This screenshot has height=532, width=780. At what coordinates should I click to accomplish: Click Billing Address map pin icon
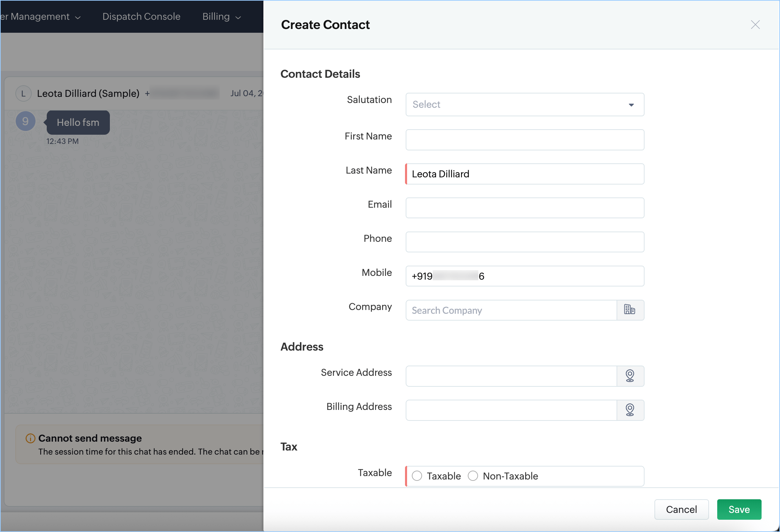coord(630,410)
